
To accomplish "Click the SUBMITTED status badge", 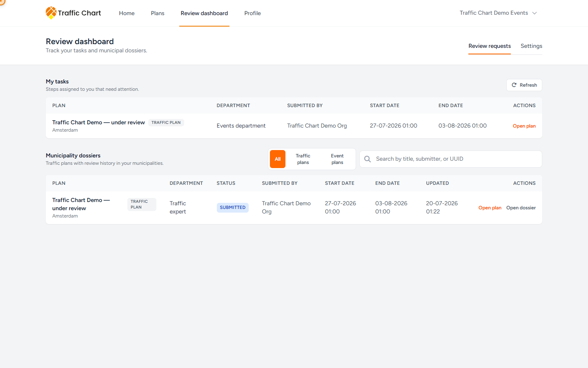I will pos(232,208).
